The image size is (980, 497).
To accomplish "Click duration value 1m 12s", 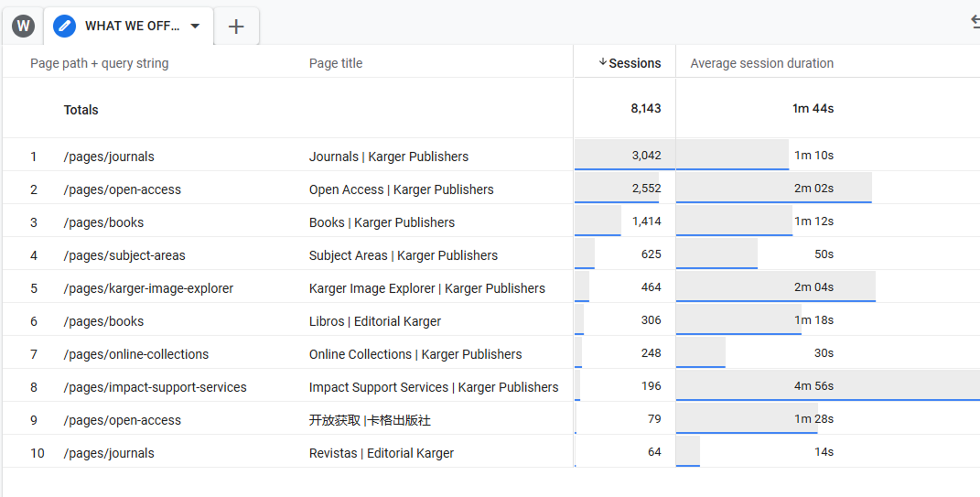I will (x=813, y=221).
